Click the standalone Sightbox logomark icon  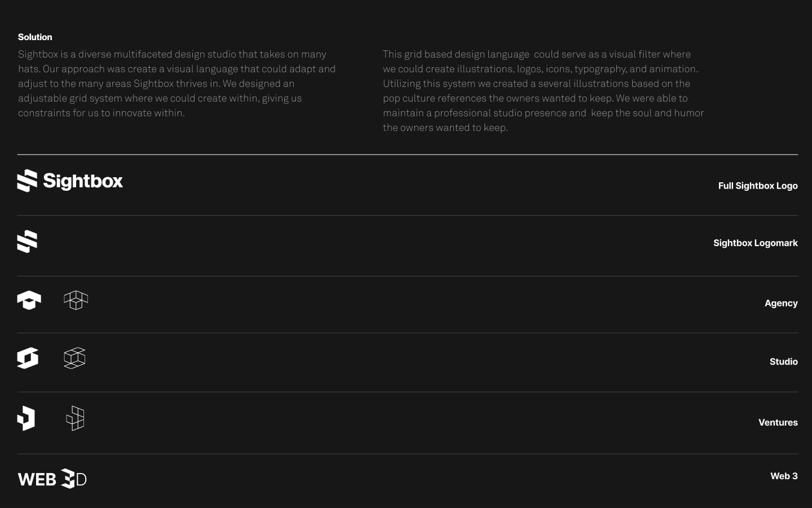[27, 242]
